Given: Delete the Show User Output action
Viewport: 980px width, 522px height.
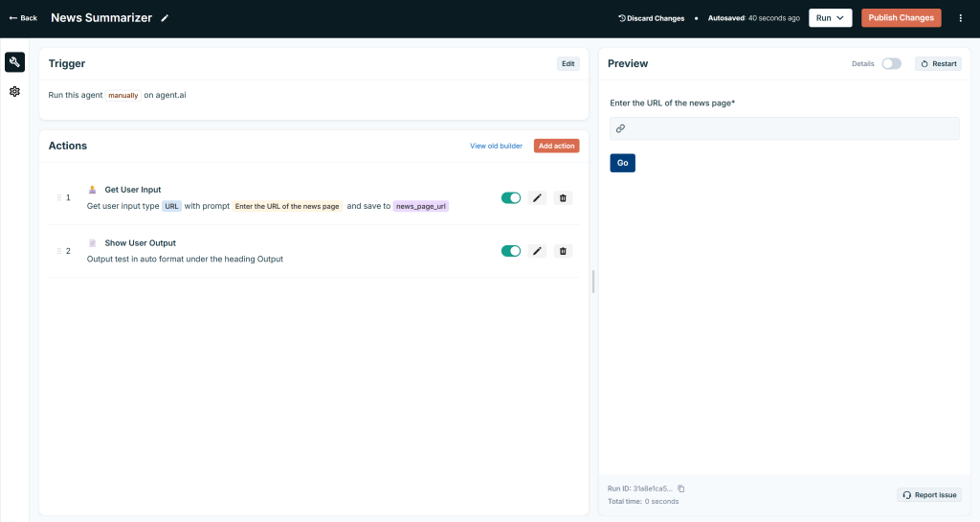Looking at the screenshot, I should pos(563,251).
